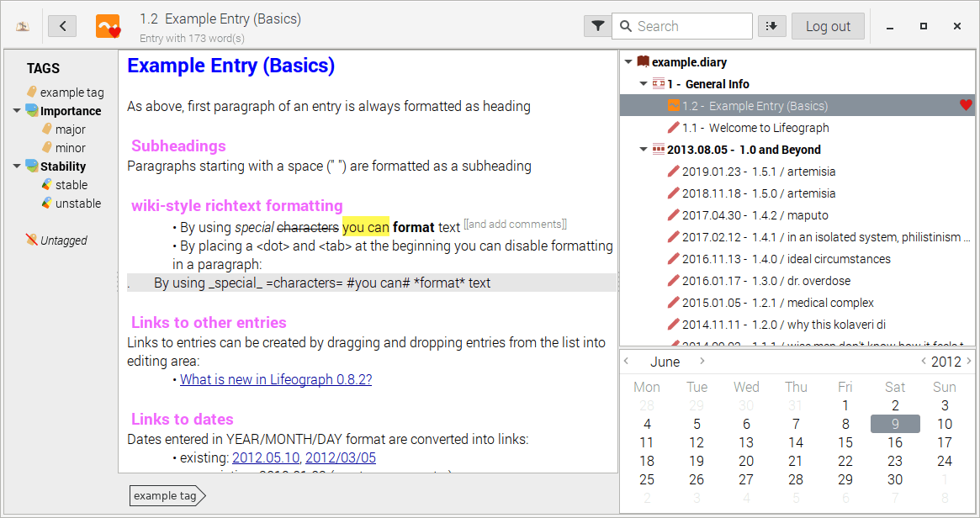Click the '[[and add comments]]' comment text

tap(515, 224)
